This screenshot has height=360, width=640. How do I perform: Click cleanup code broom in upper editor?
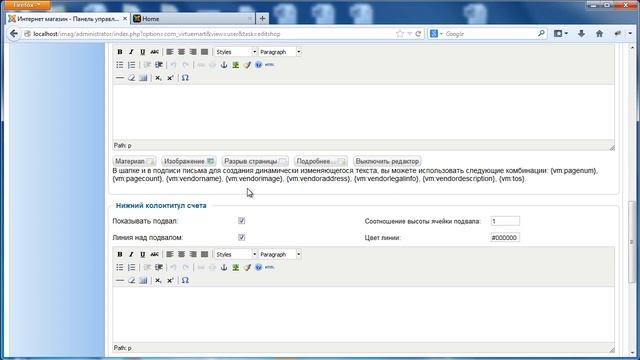coord(247,65)
